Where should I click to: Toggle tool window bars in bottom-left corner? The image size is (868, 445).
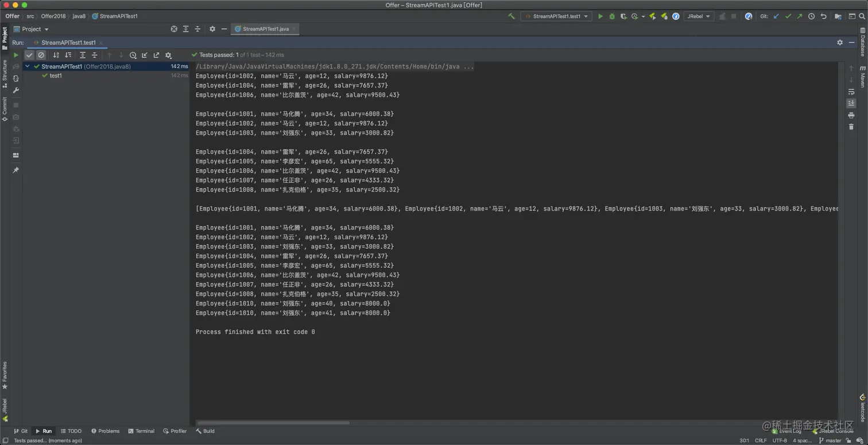tap(5, 440)
